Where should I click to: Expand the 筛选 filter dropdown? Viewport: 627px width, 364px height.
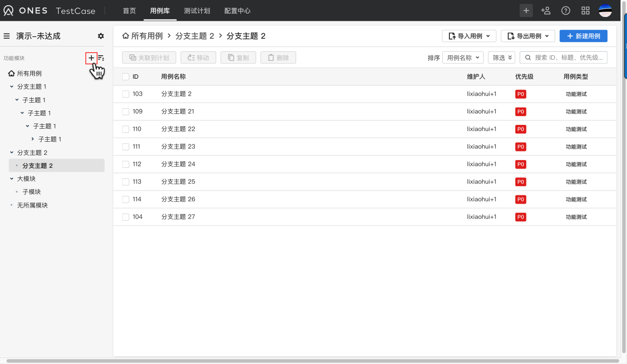502,57
